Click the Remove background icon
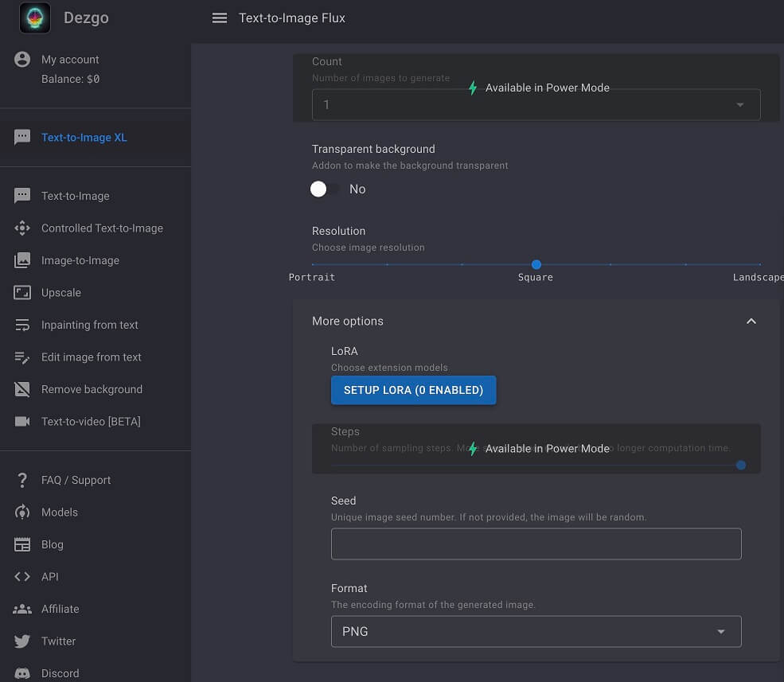 click(x=22, y=389)
